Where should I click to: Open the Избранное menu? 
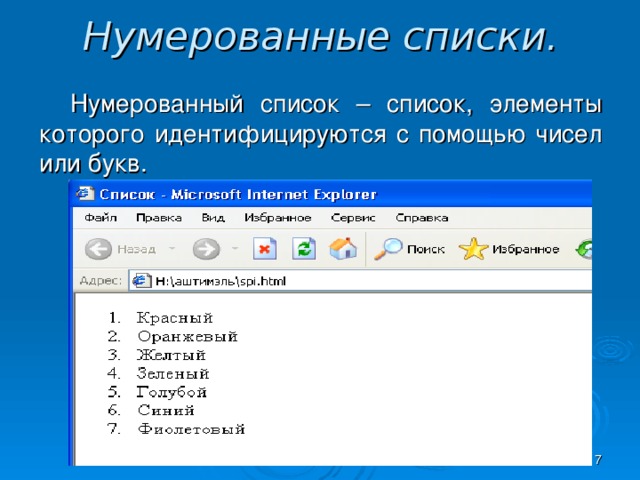[x=278, y=218]
